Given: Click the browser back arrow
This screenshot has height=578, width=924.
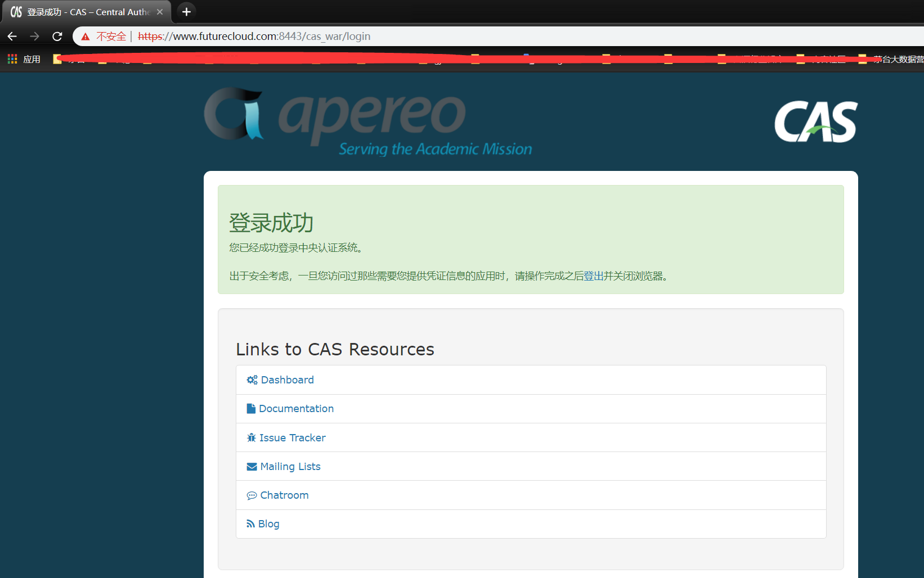Looking at the screenshot, I should click(x=12, y=37).
